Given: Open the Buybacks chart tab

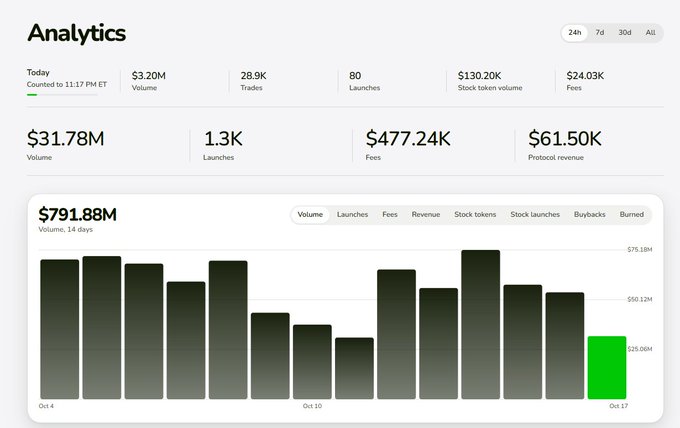Looking at the screenshot, I should 589,215.
